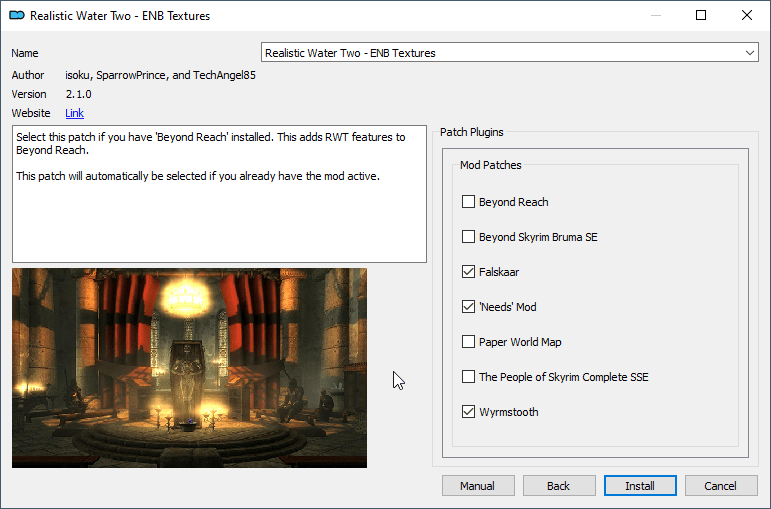Check the Beyond Skyrim Bruma SE patch
The height and width of the screenshot is (509, 771).
pos(468,237)
